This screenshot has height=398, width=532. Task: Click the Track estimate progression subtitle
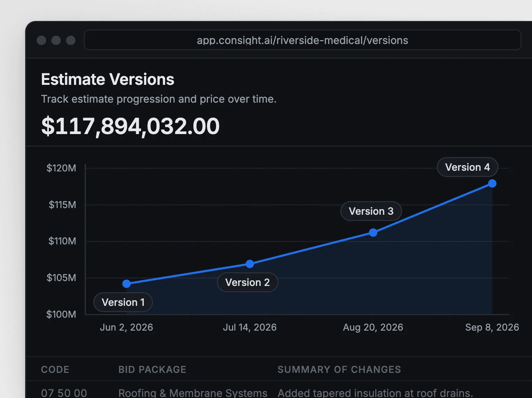tap(159, 99)
